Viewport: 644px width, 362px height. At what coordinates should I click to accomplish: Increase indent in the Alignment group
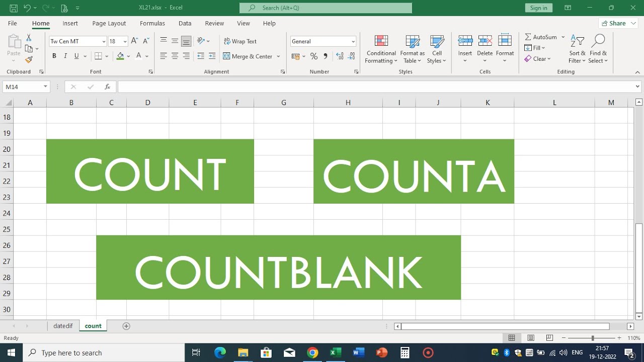pos(212,56)
